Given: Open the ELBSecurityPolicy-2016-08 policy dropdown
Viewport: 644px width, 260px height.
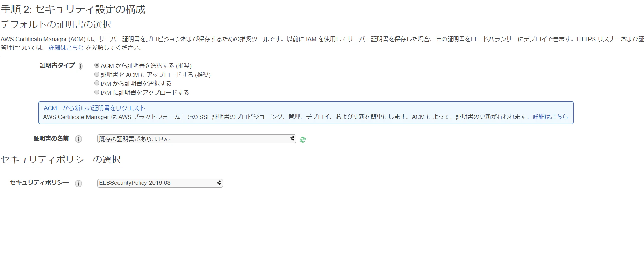Looking at the screenshot, I should pyautogui.click(x=160, y=183).
